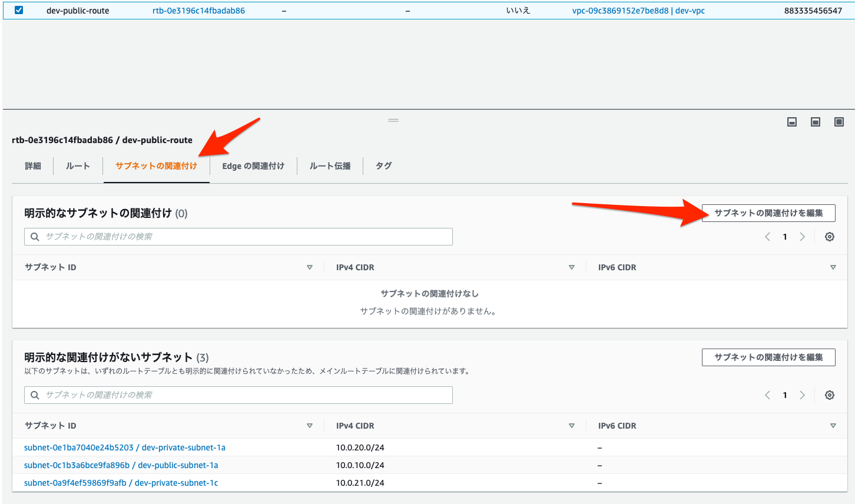855x504 pixels.
Task: Select the split-view layout icon
Action: [x=815, y=121]
